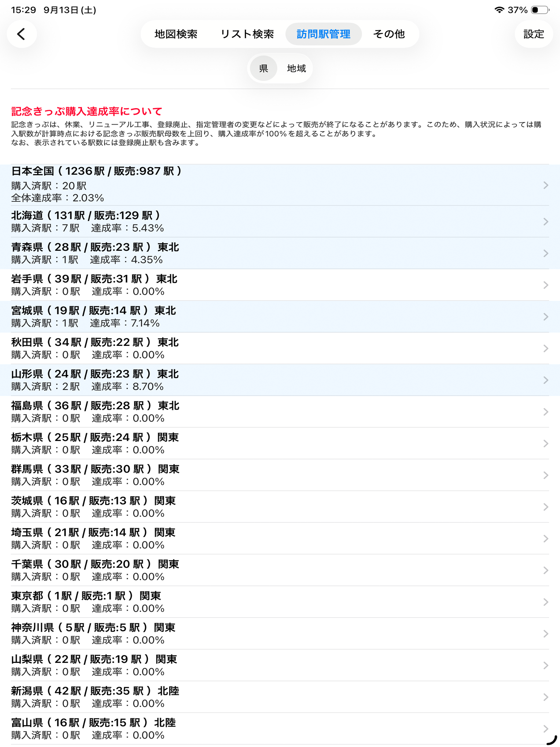Switch to the 地域 segment

click(x=296, y=68)
